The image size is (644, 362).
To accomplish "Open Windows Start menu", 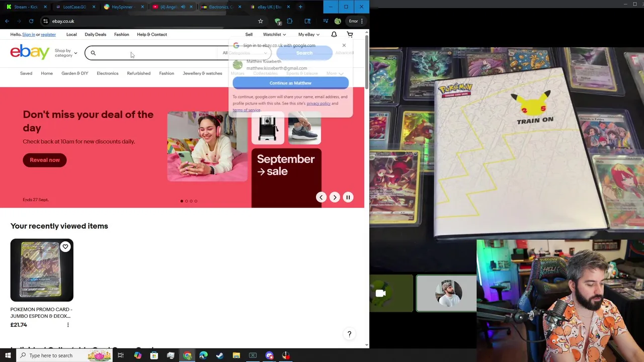I will tap(8, 355).
